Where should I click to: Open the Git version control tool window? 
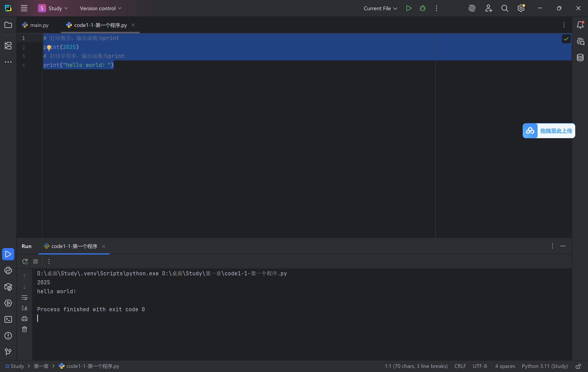pyautogui.click(x=8, y=352)
